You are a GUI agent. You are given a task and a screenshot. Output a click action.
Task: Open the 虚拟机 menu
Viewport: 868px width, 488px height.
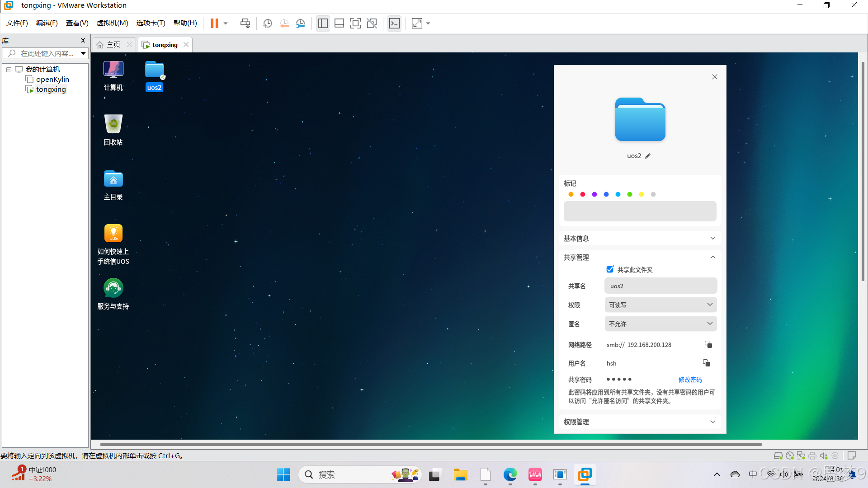112,23
